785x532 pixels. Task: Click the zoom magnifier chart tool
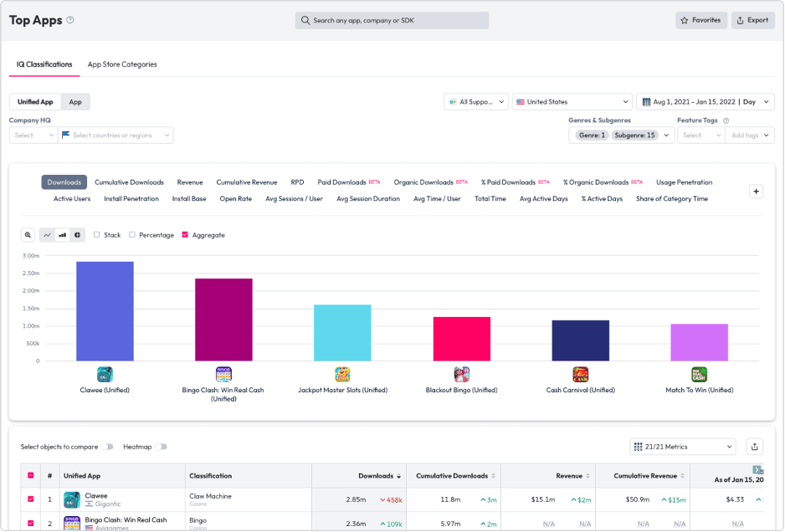coord(28,235)
